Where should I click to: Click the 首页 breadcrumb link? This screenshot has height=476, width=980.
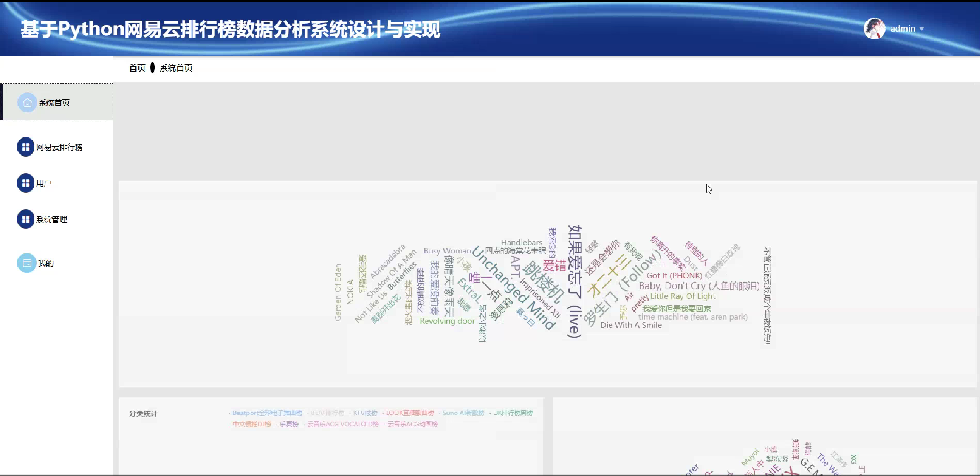(137, 68)
